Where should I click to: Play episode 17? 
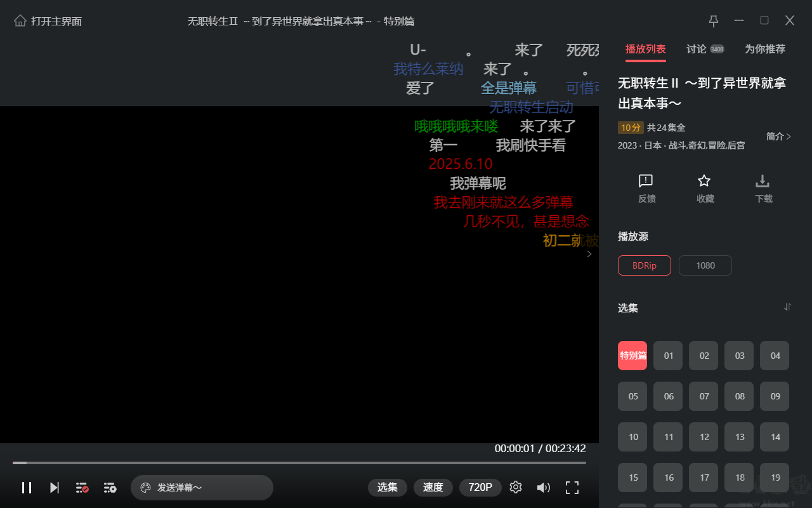click(x=704, y=478)
